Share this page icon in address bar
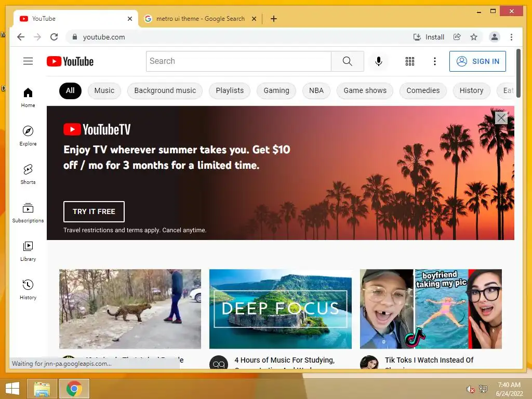 click(x=457, y=37)
